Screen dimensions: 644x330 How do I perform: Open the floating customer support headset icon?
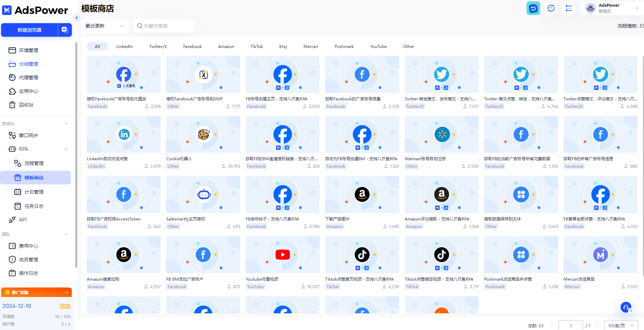[x=626, y=307]
